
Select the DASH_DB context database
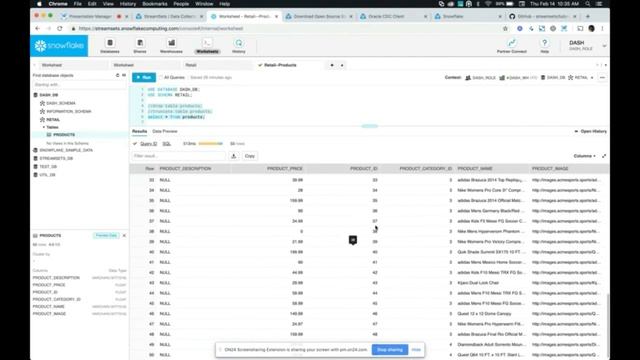[x=553, y=78]
